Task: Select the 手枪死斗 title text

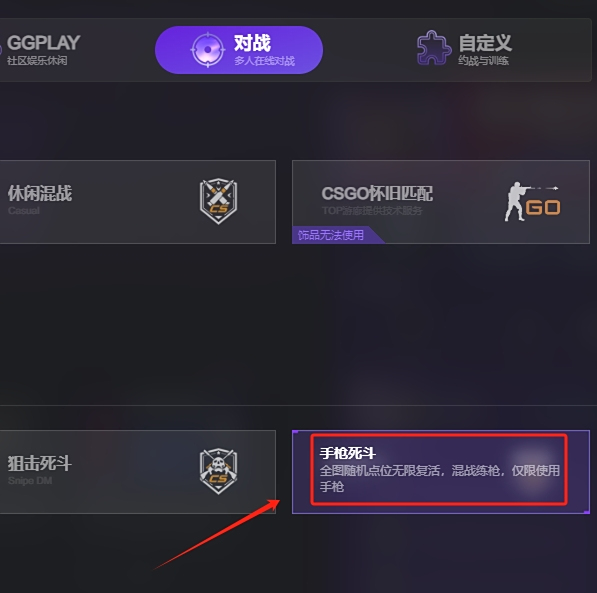Action: (x=348, y=453)
